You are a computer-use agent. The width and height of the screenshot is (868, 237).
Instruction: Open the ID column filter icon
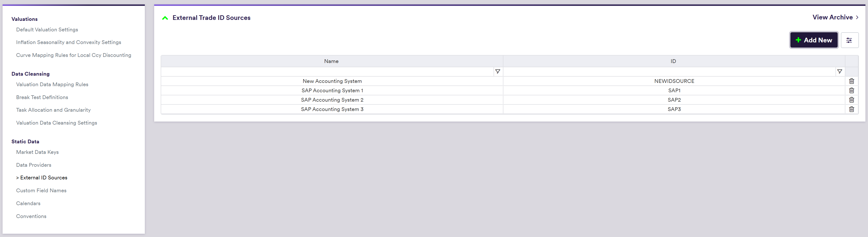[839, 72]
